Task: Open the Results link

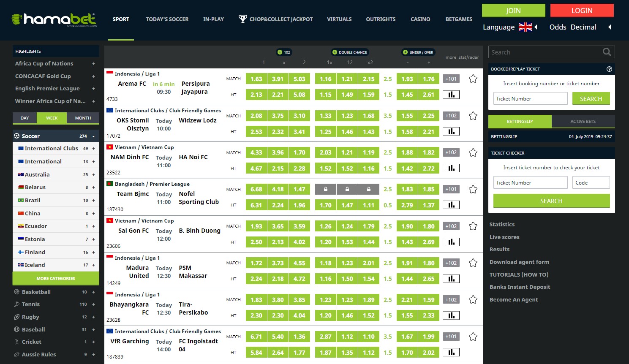Action: (x=499, y=249)
